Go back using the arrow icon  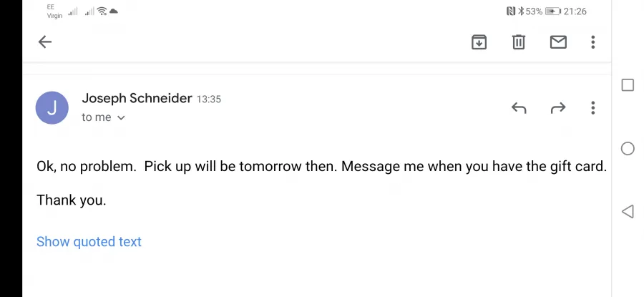(x=45, y=42)
